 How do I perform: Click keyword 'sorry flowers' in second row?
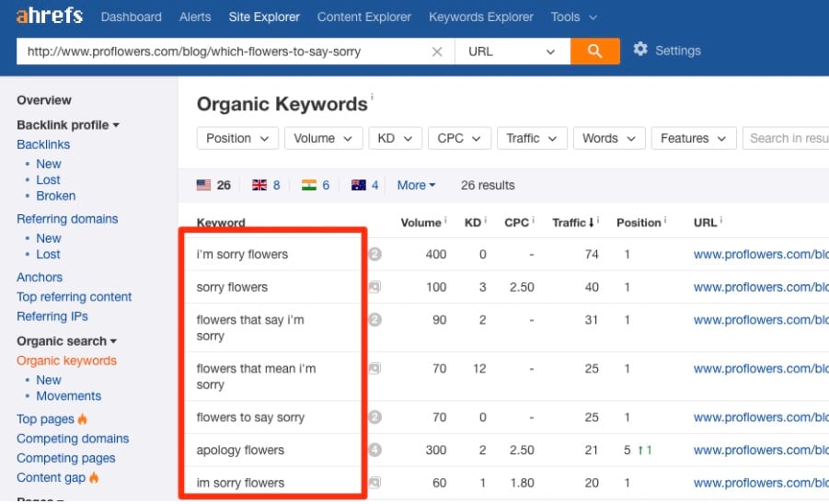click(232, 287)
